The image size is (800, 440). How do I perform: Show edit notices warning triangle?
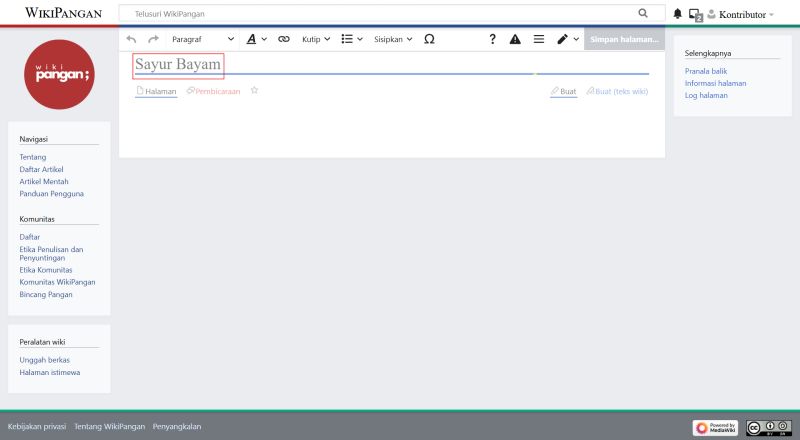click(515, 39)
